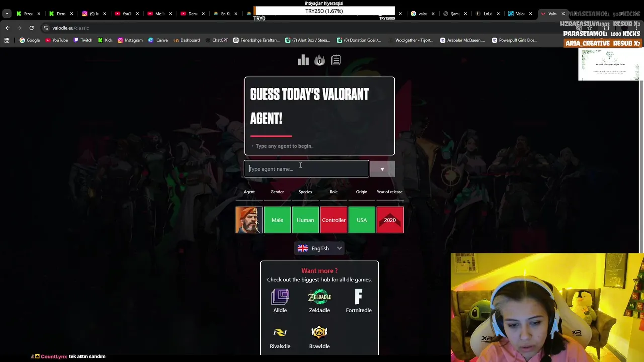Open the Brawldle game link

pos(319,337)
